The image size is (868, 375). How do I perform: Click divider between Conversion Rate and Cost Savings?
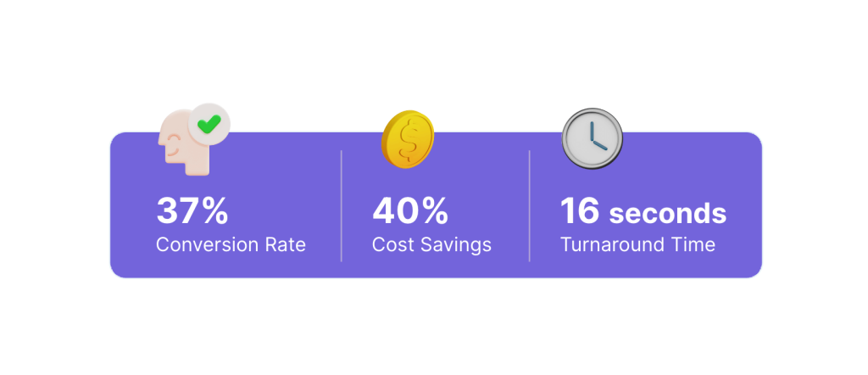pyautogui.click(x=342, y=205)
